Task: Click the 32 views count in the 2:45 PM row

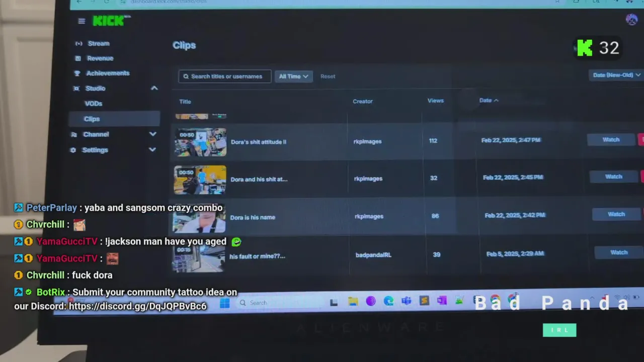Action: tap(434, 178)
